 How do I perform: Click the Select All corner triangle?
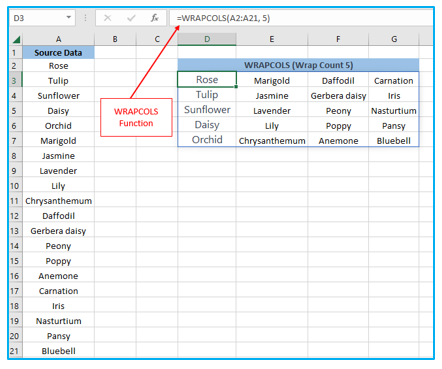point(16,39)
